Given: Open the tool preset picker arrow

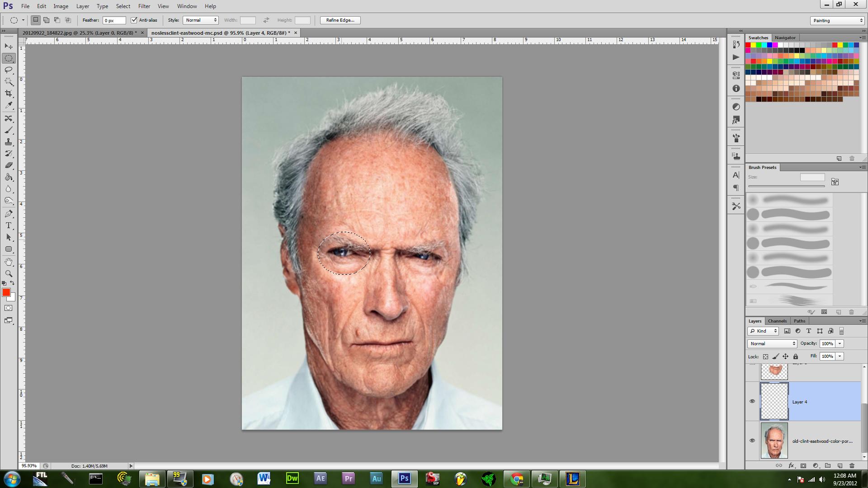Looking at the screenshot, I should pyautogui.click(x=23, y=20).
